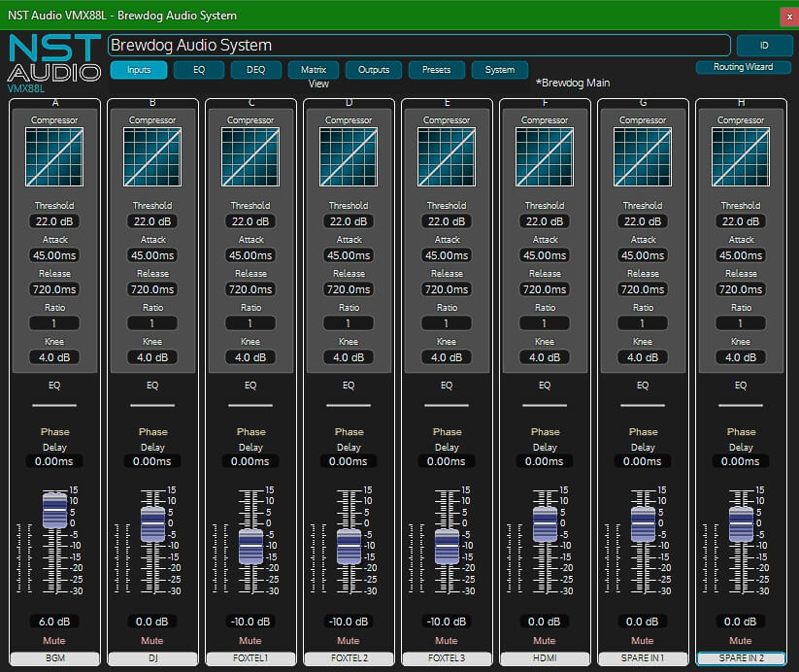
Task: Open the DEQ tab
Action: click(x=255, y=70)
